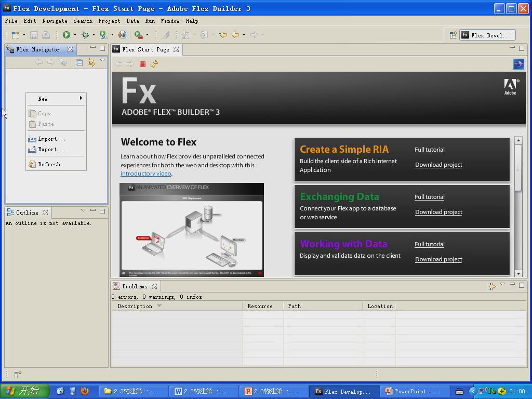Open Full tutorial for Exchanging Data
This screenshot has width=532, height=399.
pos(430,197)
